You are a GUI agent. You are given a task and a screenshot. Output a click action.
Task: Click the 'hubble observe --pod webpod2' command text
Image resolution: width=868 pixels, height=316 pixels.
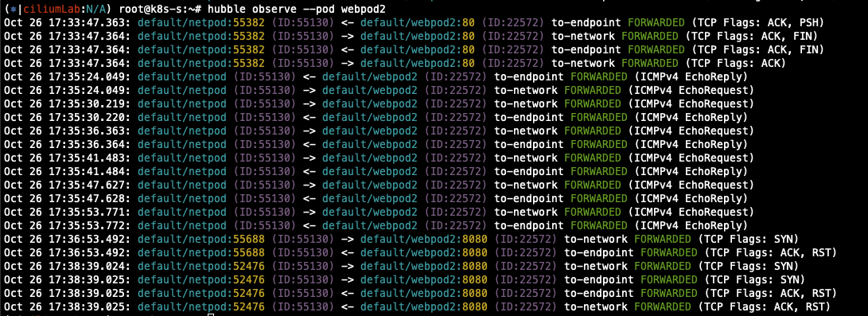tap(297, 10)
